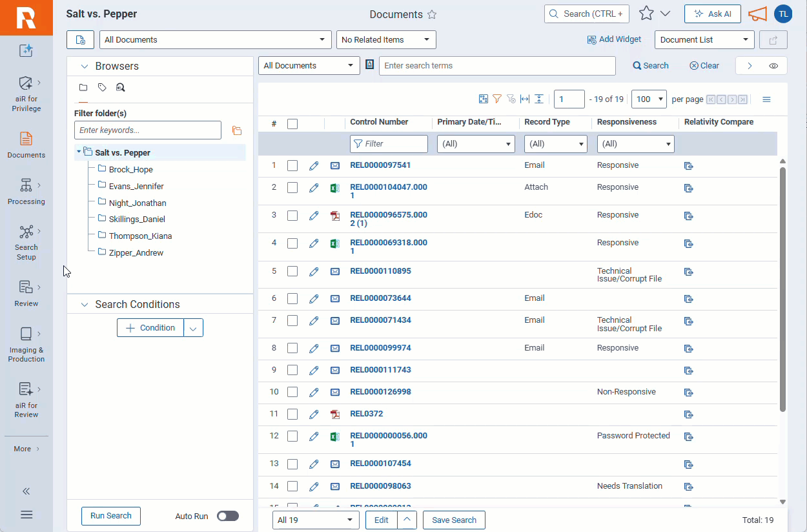
Task: Check the box for REL0000110895
Action: tap(292, 271)
